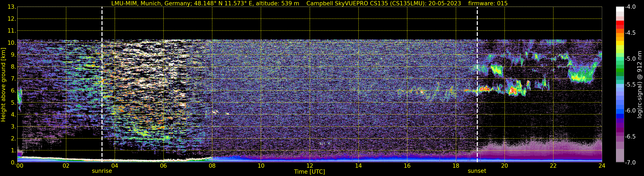
Task: Click the 9. height tick label
Action: point(13,55)
